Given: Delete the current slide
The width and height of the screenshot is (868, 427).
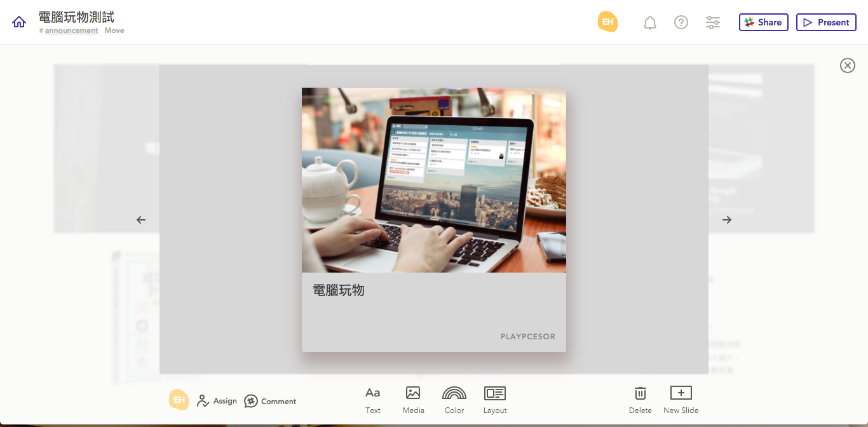Looking at the screenshot, I should pos(641,400).
